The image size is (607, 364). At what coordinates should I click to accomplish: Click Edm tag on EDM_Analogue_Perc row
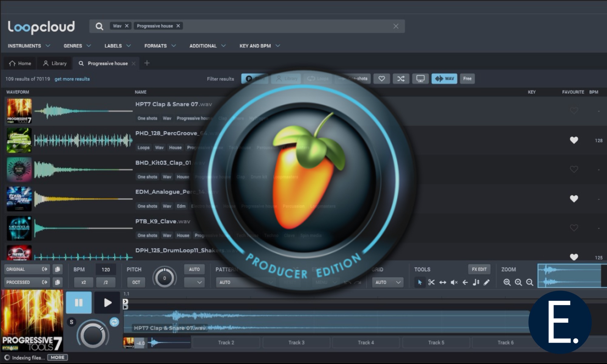tap(181, 206)
